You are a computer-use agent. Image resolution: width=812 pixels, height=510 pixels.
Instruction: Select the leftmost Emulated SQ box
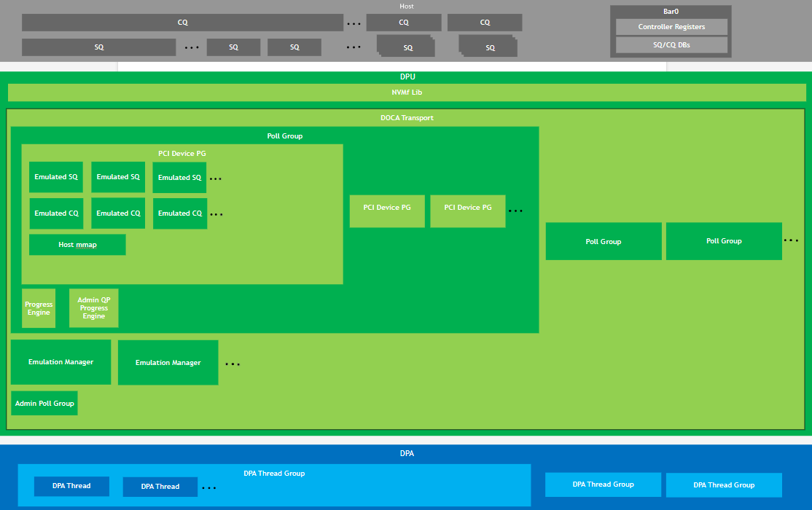(56, 177)
